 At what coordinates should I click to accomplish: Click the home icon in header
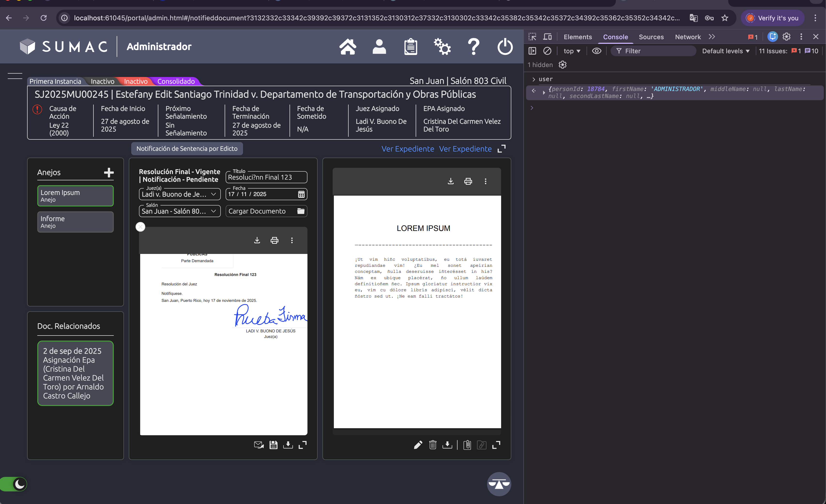coord(348,46)
